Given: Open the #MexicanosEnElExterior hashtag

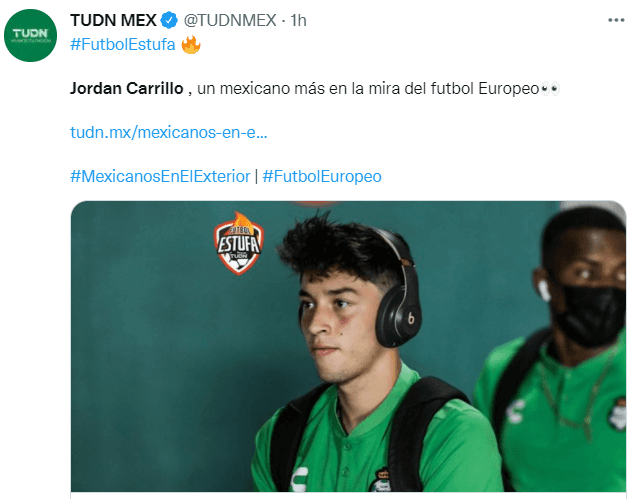Looking at the screenshot, I should point(160,176).
